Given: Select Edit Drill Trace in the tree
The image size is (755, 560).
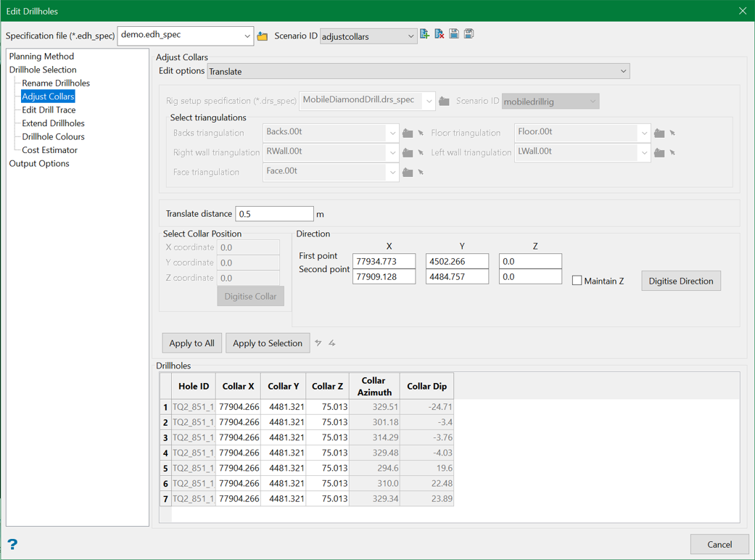Looking at the screenshot, I should [x=49, y=110].
